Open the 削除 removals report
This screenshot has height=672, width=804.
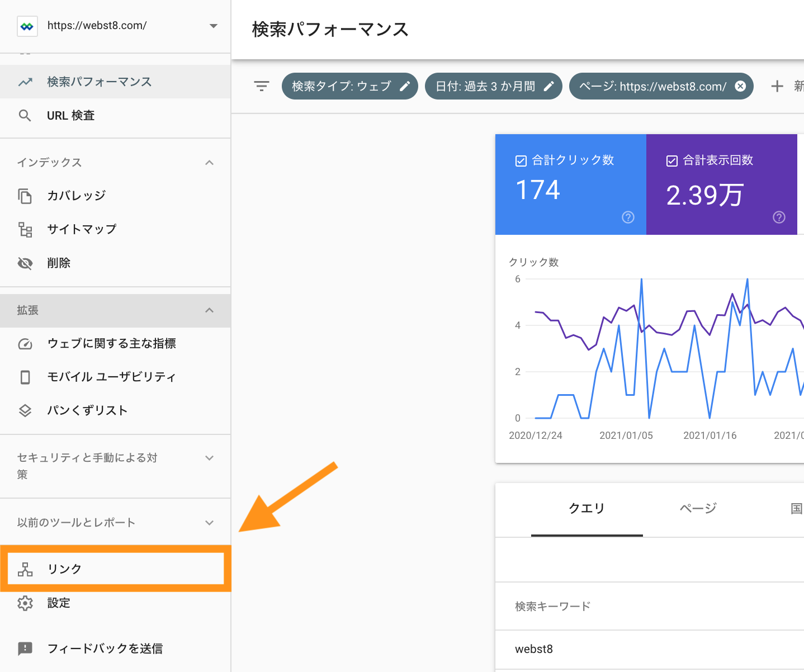tap(59, 263)
